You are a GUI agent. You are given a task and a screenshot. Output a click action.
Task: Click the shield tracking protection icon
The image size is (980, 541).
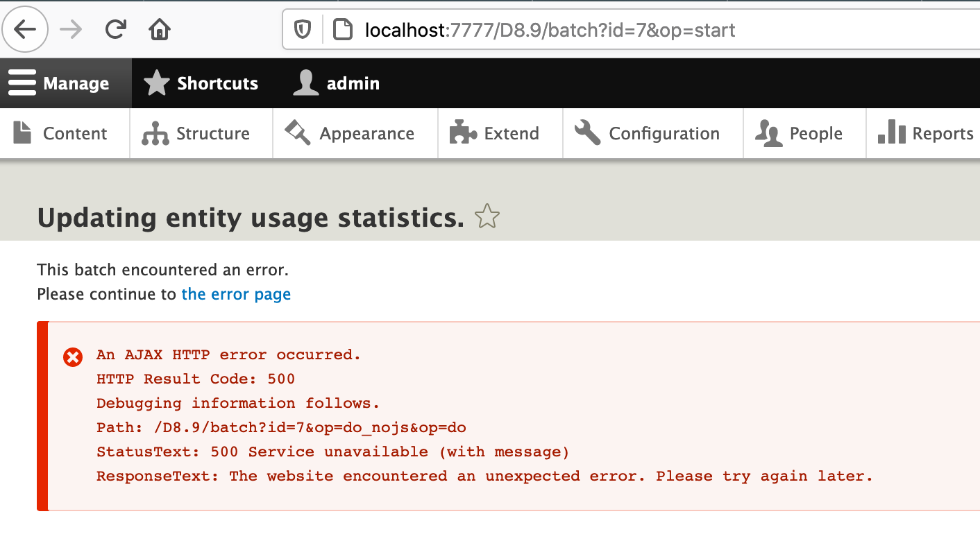pos(303,30)
